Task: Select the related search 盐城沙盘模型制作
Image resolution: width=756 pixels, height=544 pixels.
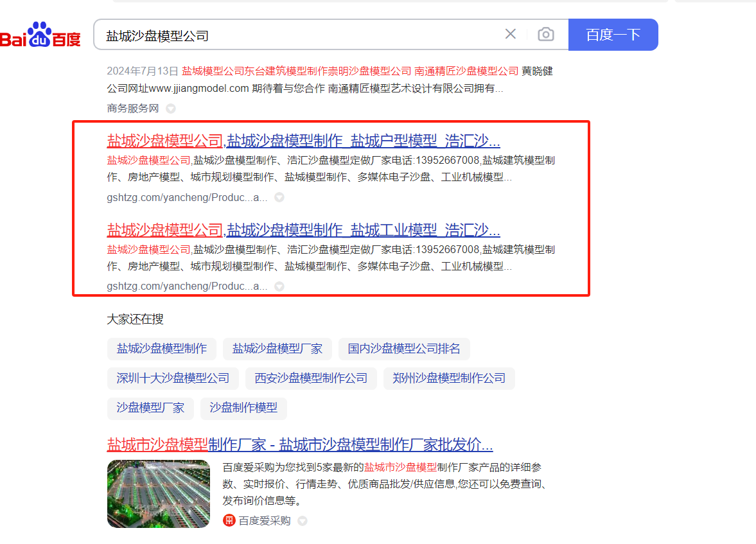Action: 162,349
